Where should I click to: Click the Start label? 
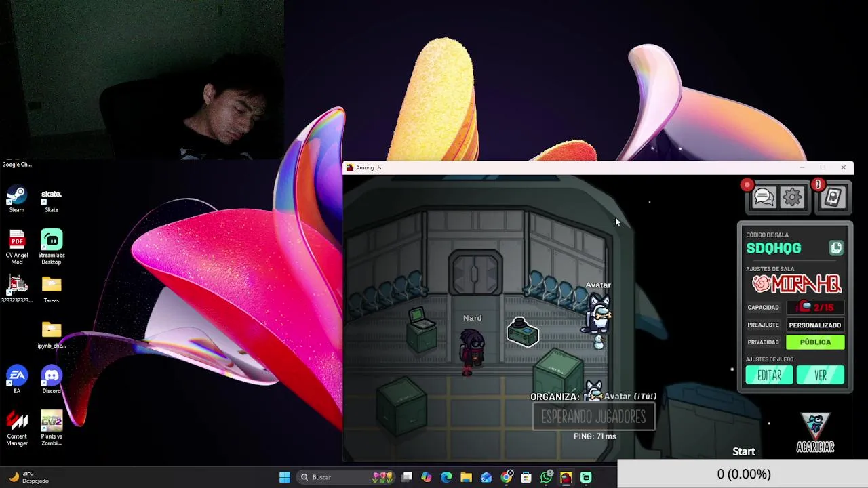pyautogui.click(x=744, y=451)
